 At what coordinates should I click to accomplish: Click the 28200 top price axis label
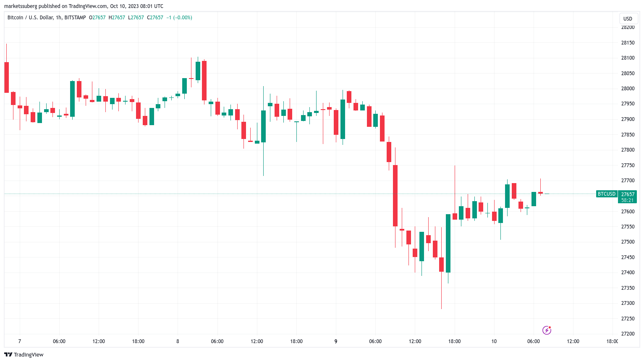click(x=628, y=27)
